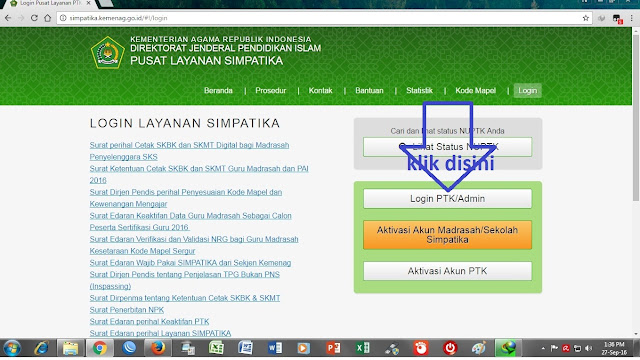
Task: Open the Kode Mapel menu item
Action: coord(476,91)
